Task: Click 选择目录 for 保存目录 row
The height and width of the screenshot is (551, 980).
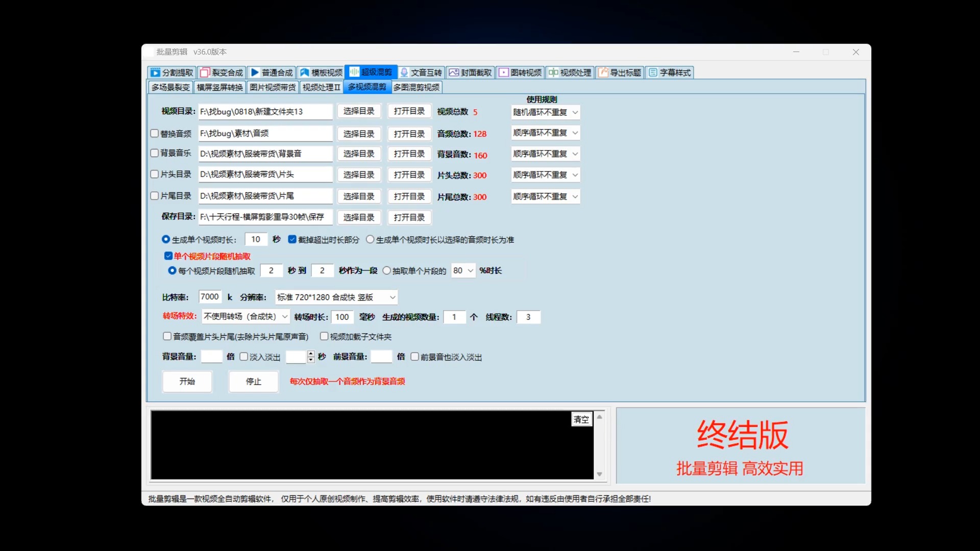Action: click(359, 217)
